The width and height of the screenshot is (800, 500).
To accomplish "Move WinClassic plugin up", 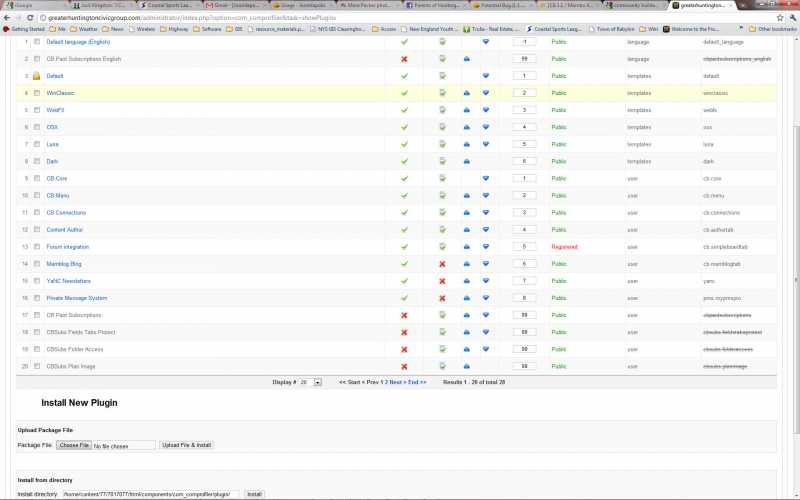I will (466, 93).
